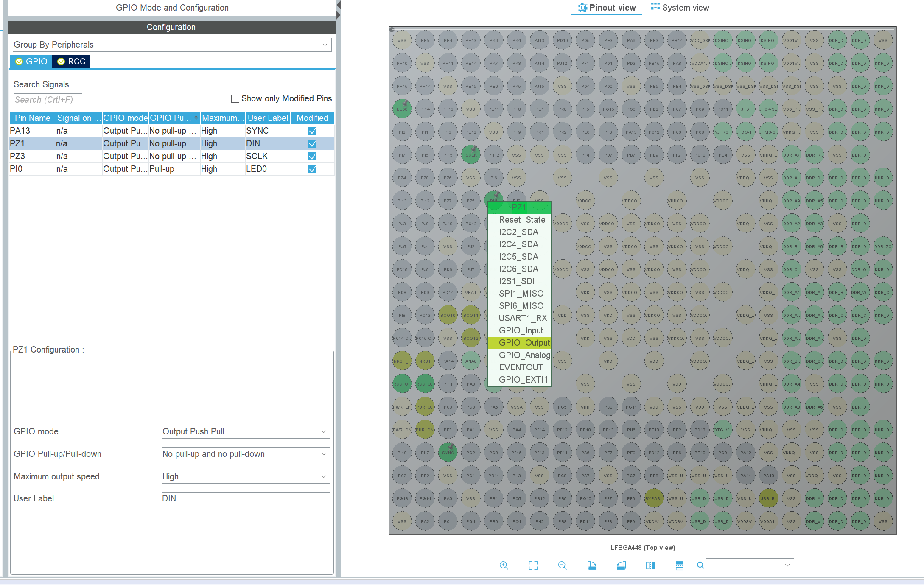Uncheck Modified checkbox for PA13 row

pyautogui.click(x=312, y=131)
